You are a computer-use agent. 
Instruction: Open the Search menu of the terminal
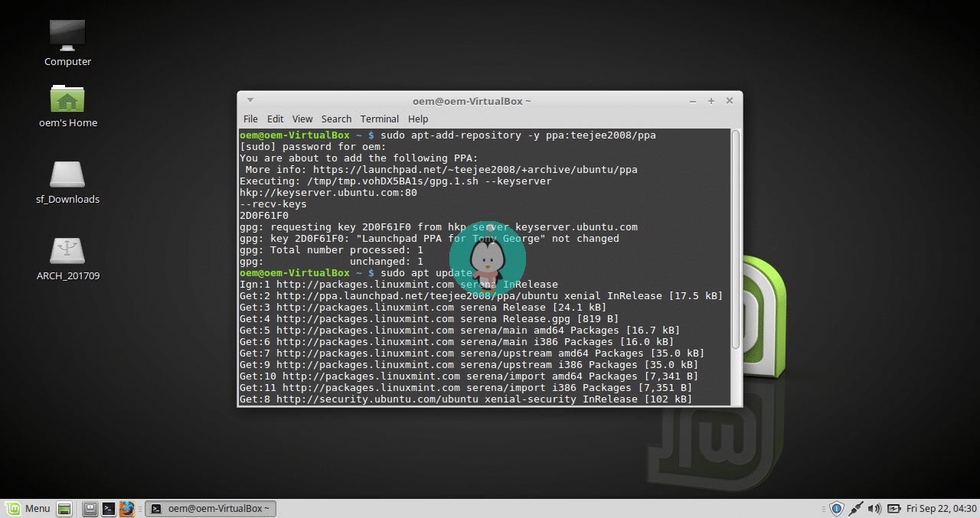(336, 119)
